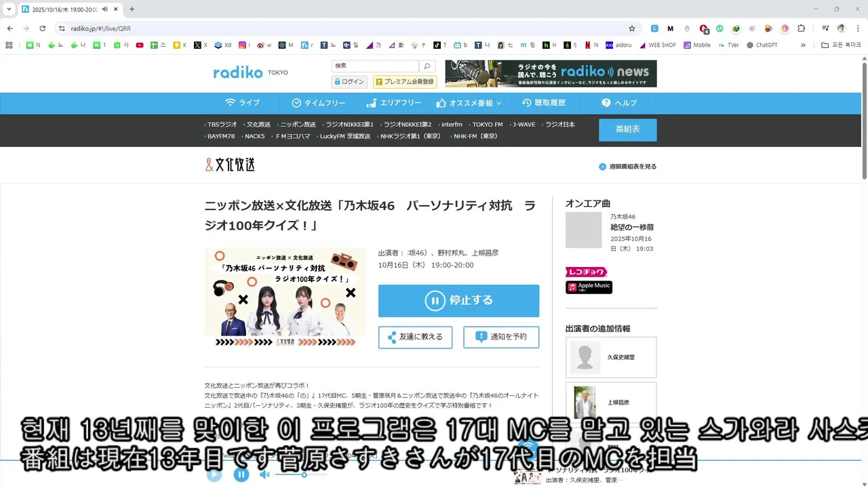Expand the オススメ番組 dropdown menu

tap(469, 103)
